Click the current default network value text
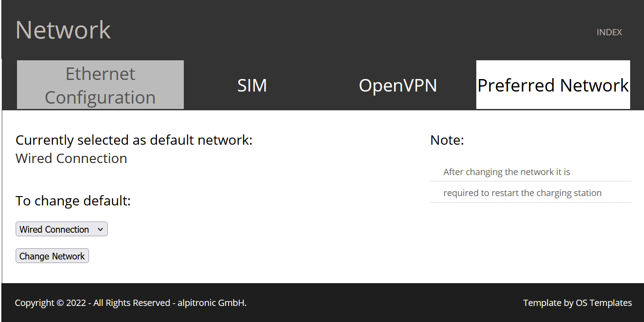The width and height of the screenshot is (644, 322). click(x=71, y=159)
